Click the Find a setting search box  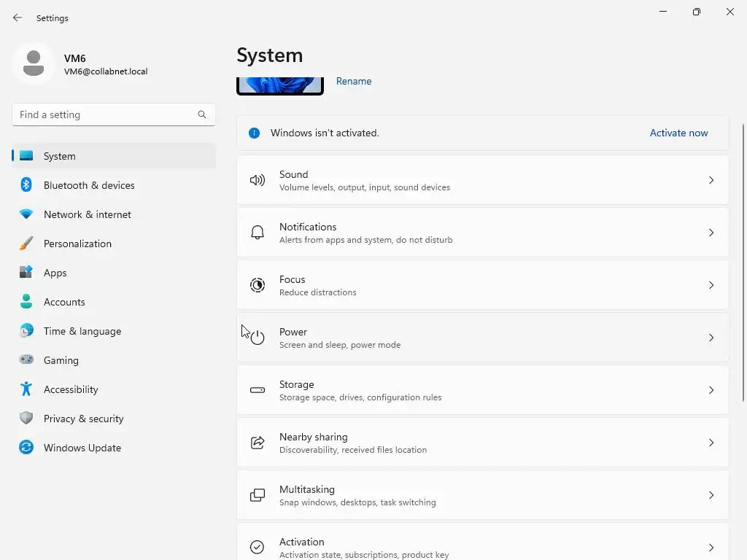(106, 114)
